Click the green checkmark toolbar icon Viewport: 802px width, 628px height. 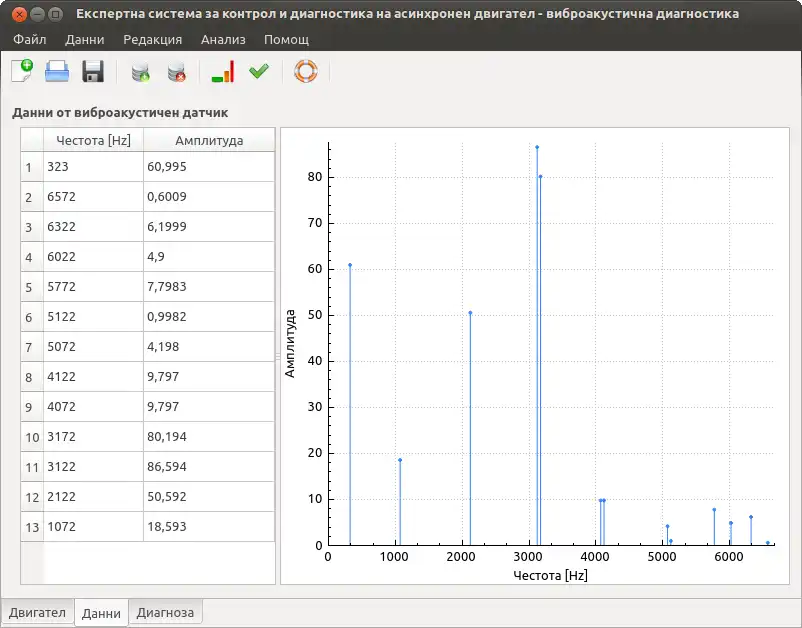click(x=259, y=71)
